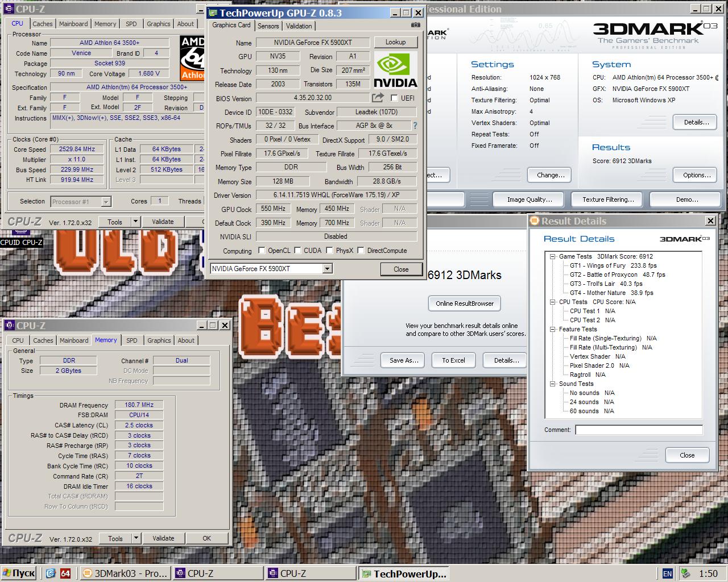Screen dimensions: 728x582
Task: Select GT2 - Battle of Proxycon row
Action: (x=617, y=275)
